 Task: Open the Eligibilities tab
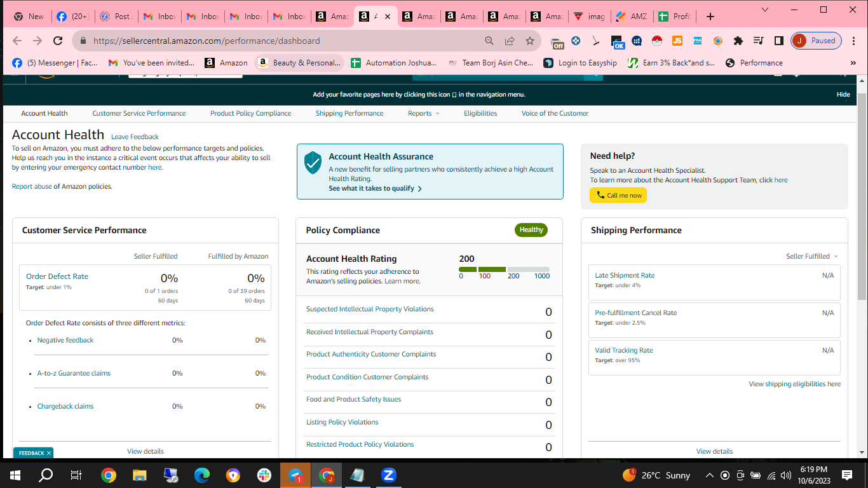pyautogui.click(x=480, y=113)
